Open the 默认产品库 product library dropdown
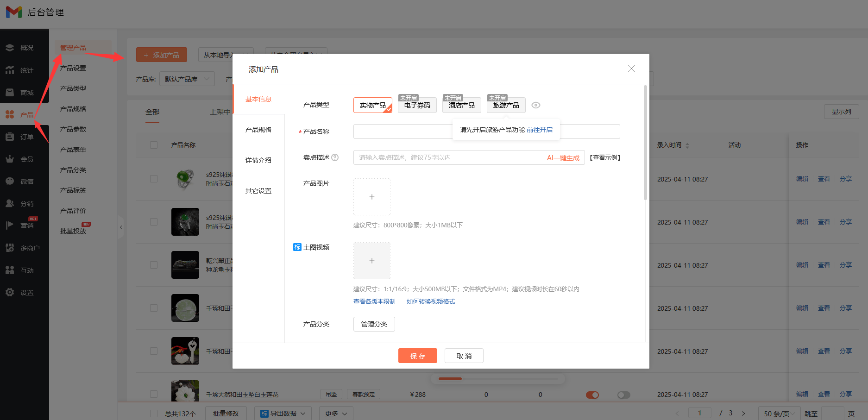Viewport: 868px width, 420px height. pyautogui.click(x=187, y=78)
